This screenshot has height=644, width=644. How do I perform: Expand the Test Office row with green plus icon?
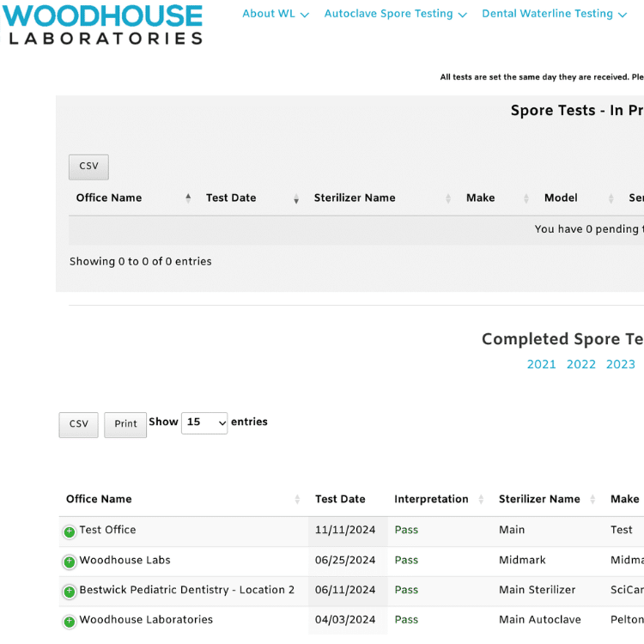pos(70,532)
